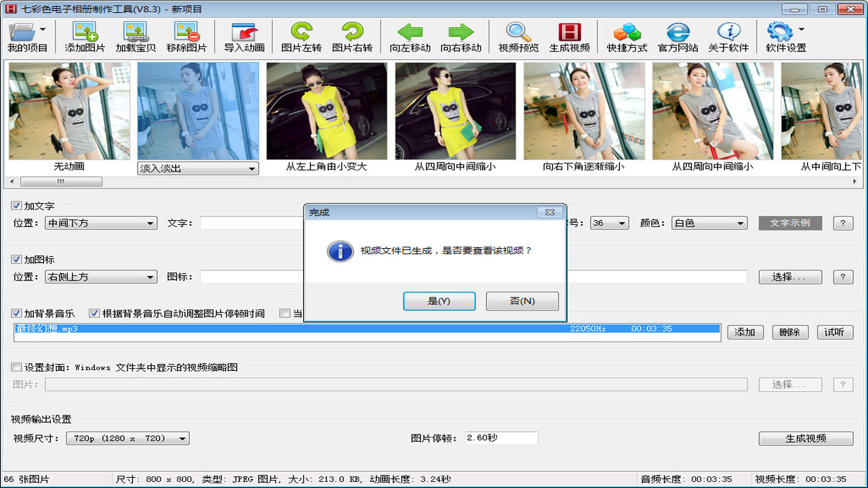Disable the 加图标 (Add Icon) checkbox
Screen dimensions: 868x488
(x=15, y=260)
